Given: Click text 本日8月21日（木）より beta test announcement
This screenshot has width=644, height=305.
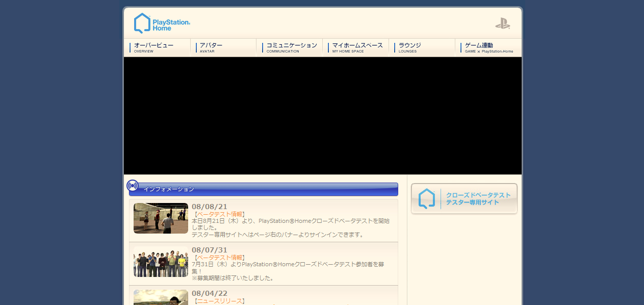Looking at the screenshot, I should (291, 224).
